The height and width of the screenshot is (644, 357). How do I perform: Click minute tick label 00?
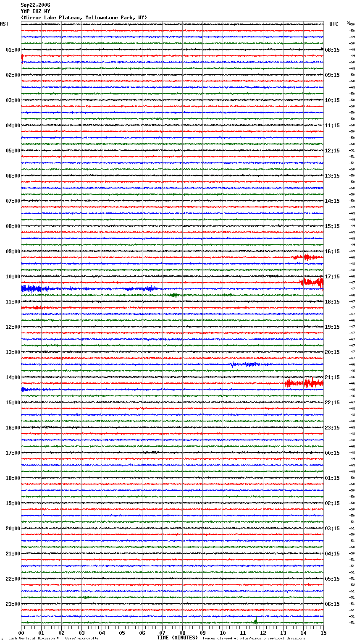tap(21, 633)
